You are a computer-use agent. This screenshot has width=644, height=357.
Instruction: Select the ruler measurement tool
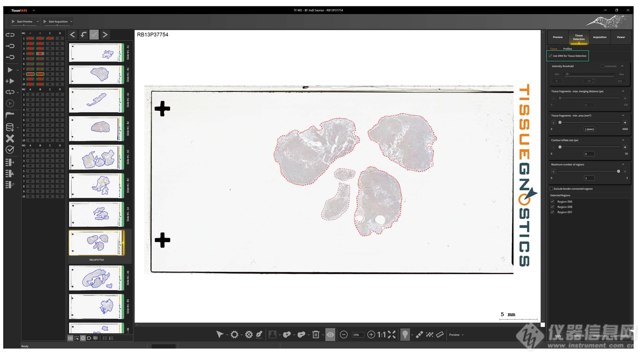point(440,335)
